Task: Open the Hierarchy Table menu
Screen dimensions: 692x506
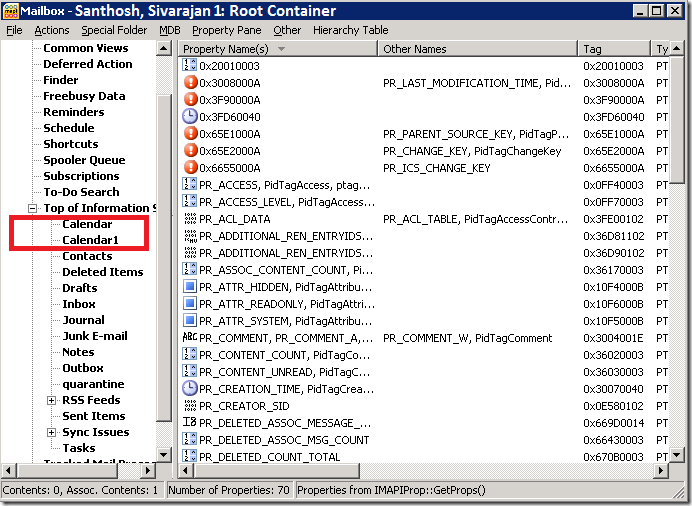Action: (x=350, y=30)
